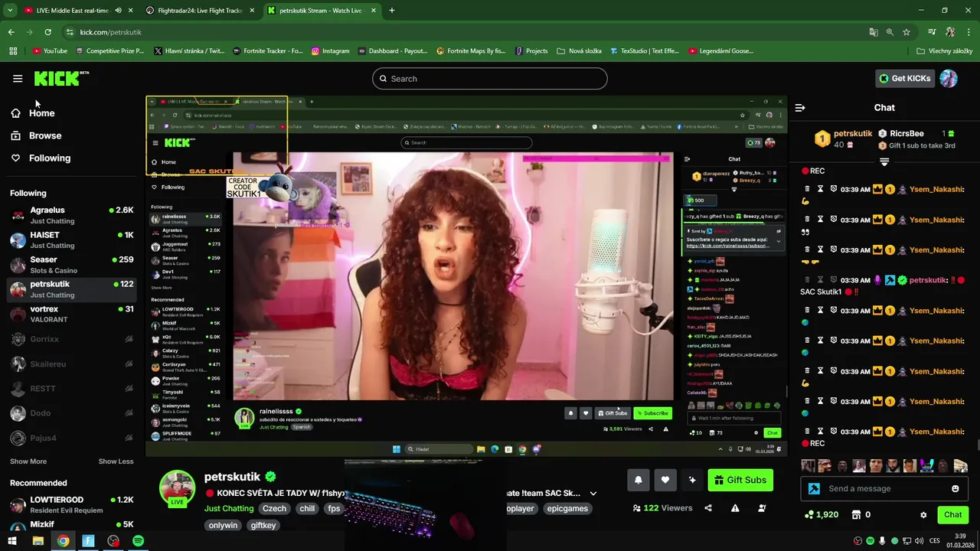Open a new browser tab
Image resolution: width=980 pixels, height=551 pixels.
391,11
